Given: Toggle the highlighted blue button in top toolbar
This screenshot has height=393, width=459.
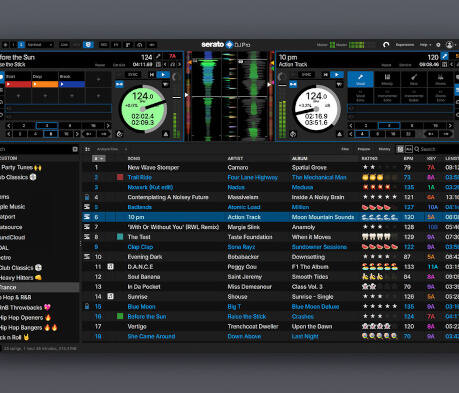Looking at the screenshot, I should pyautogui.click(x=88, y=45).
